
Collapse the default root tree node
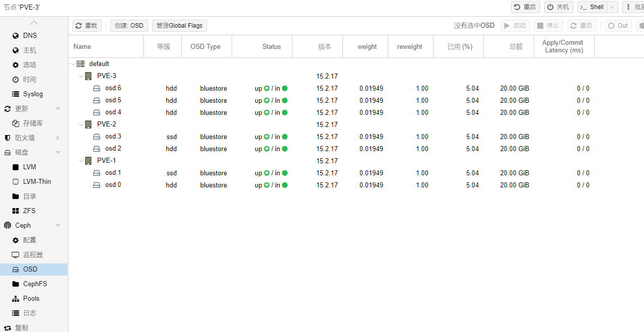pyautogui.click(x=74, y=64)
